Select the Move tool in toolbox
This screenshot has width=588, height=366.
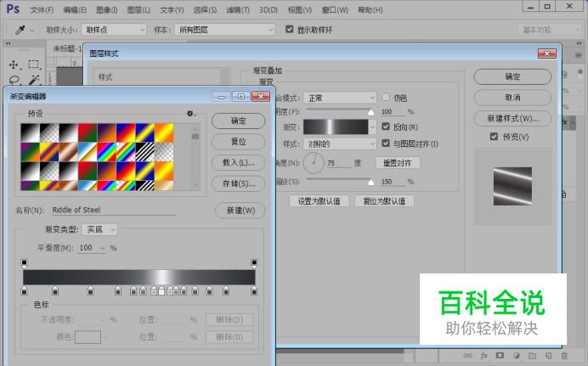pos(14,65)
